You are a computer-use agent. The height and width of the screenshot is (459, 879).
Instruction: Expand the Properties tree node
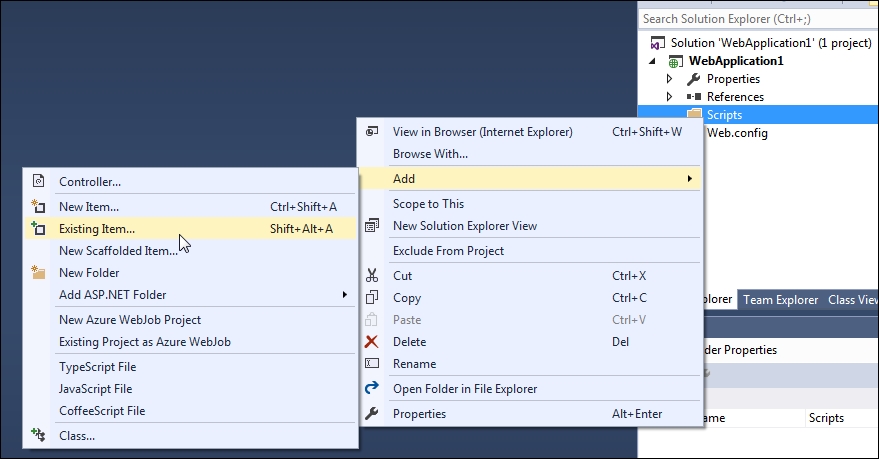click(669, 78)
